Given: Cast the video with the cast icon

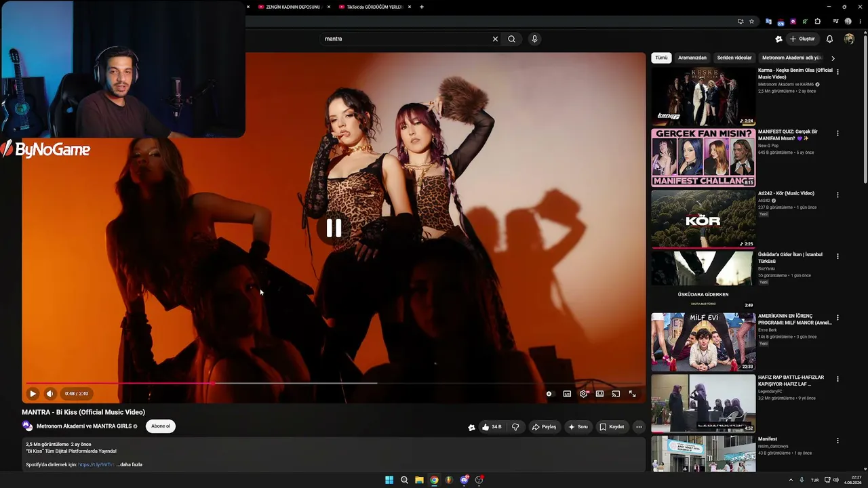Looking at the screenshot, I should pyautogui.click(x=616, y=394).
